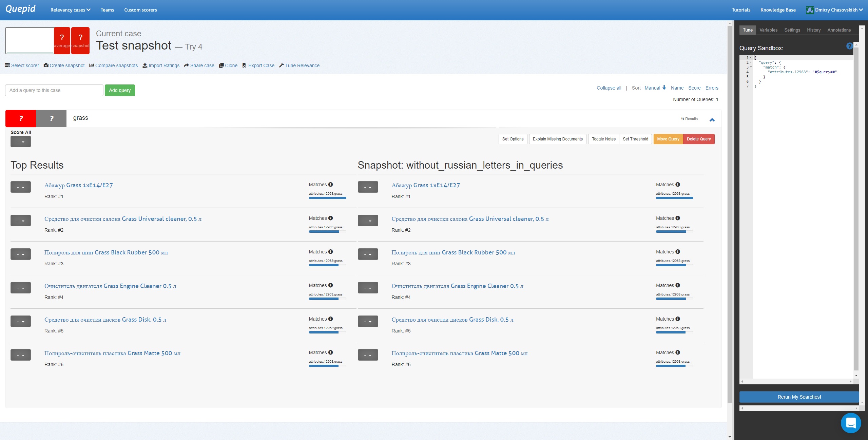Click the Create snapshot camera icon
The height and width of the screenshot is (440, 868).
pos(46,65)
